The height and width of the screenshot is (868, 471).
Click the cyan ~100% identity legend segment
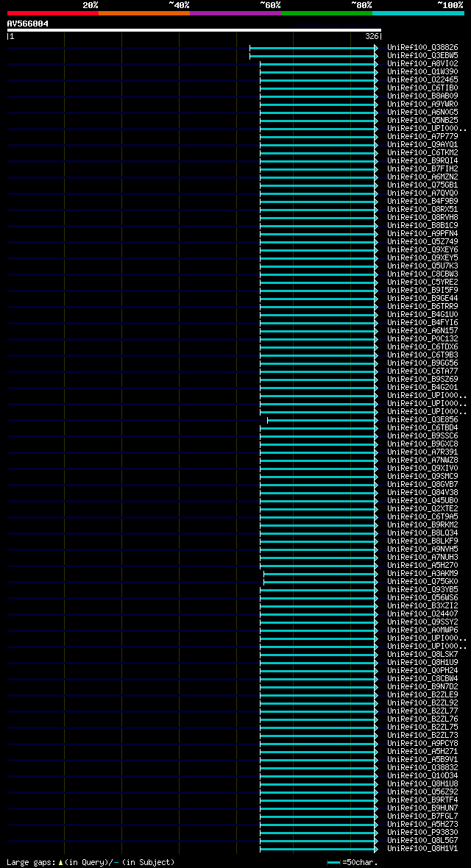418,13
